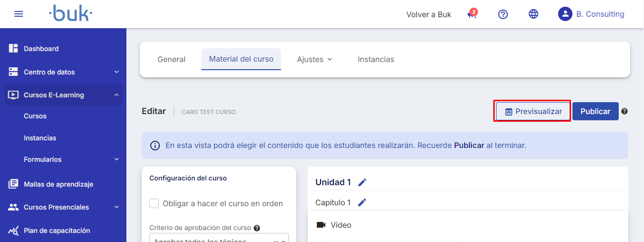Collapse Cursos E-Learning submenu
Image resolution: width=644 pixels, height=242 pixels.
(116, 95)
